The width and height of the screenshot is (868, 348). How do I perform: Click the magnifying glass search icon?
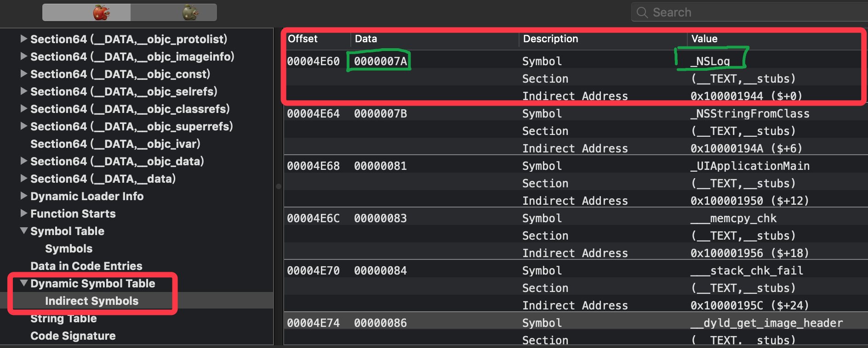[642, 12]
